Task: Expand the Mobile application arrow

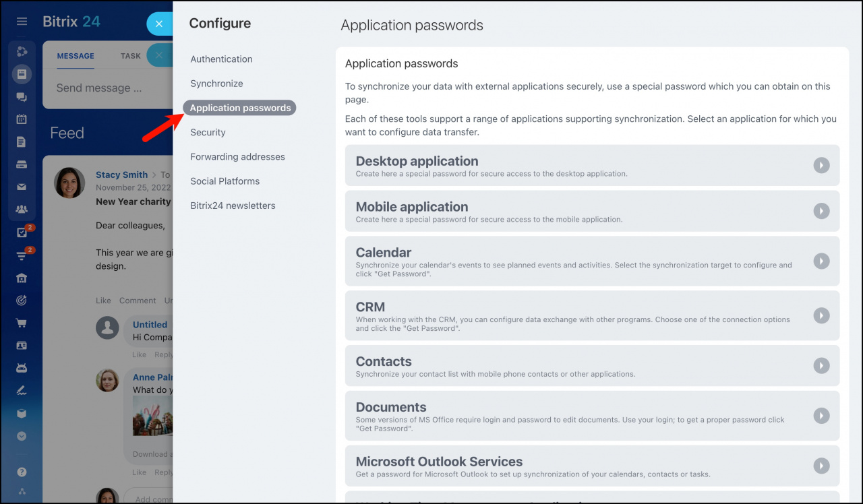Action: pos(821,211)
